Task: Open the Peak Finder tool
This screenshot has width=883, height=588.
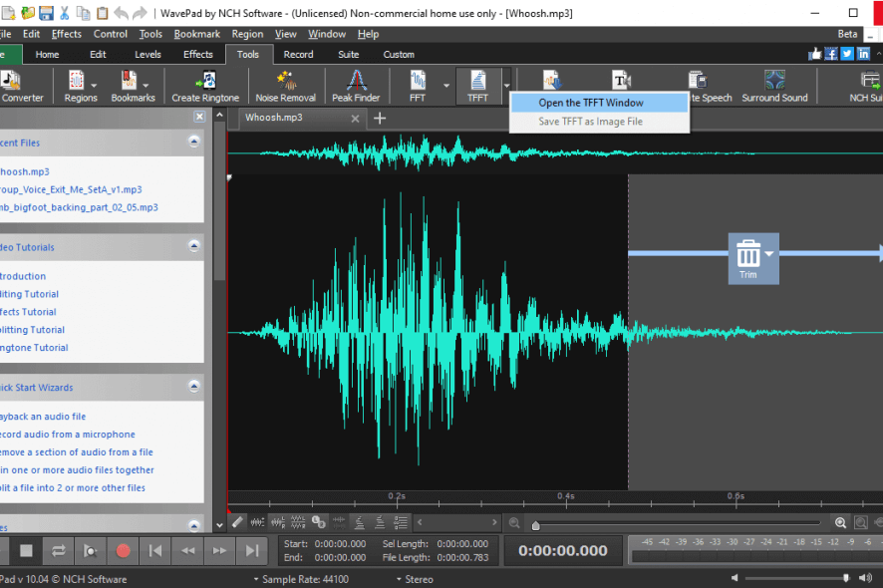Action: 356,86
